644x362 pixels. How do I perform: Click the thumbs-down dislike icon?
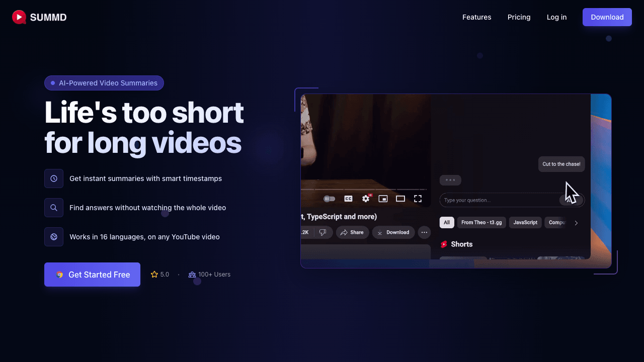pos(323,232)
